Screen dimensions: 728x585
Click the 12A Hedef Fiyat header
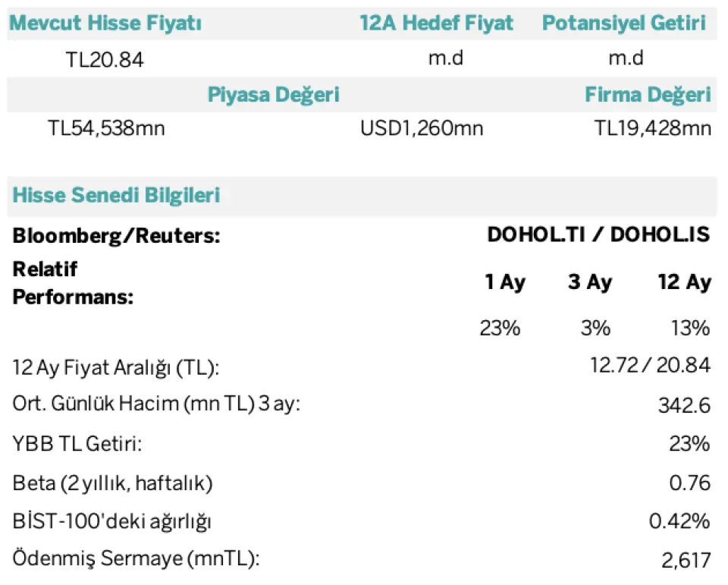[x=436, y=24]
